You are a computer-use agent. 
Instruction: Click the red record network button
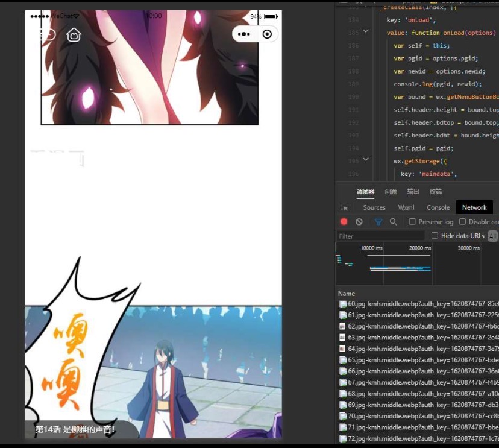344,222
